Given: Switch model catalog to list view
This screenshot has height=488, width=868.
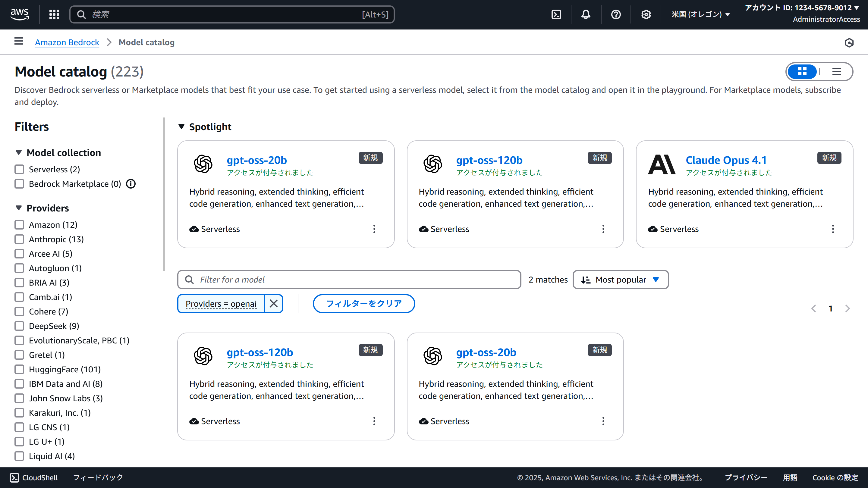Looking at the screenshot, I should pos(836,72).
